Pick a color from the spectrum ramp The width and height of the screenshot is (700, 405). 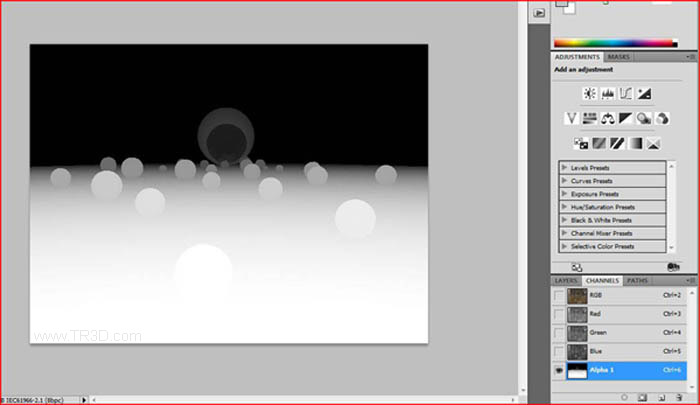pyautogui.click(x=613, y=43)
